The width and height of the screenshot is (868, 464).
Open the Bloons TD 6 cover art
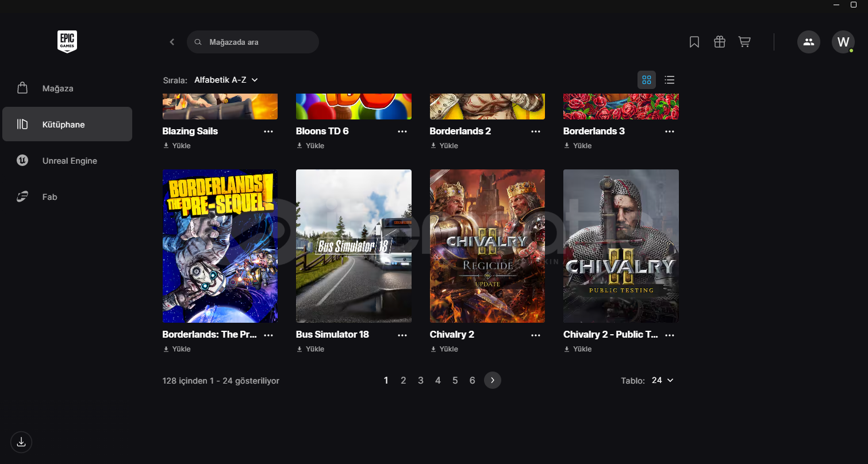[354, 107]
